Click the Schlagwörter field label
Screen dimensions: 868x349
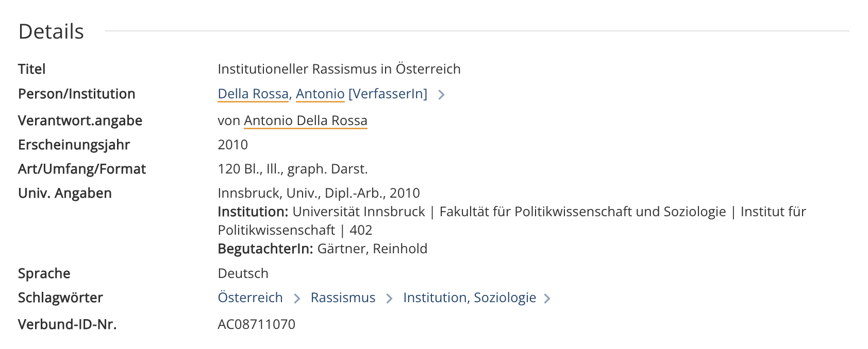tap(60, 298)
